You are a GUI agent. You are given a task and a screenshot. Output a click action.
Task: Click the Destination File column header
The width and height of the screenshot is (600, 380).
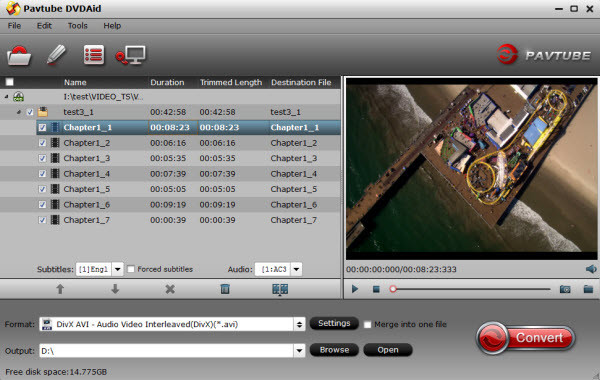coord(301,82)
